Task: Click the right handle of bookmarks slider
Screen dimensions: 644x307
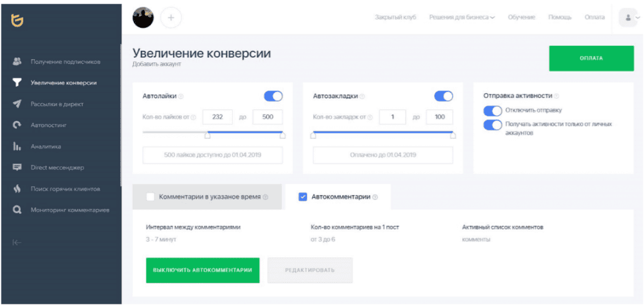Action: click(453, 135)
